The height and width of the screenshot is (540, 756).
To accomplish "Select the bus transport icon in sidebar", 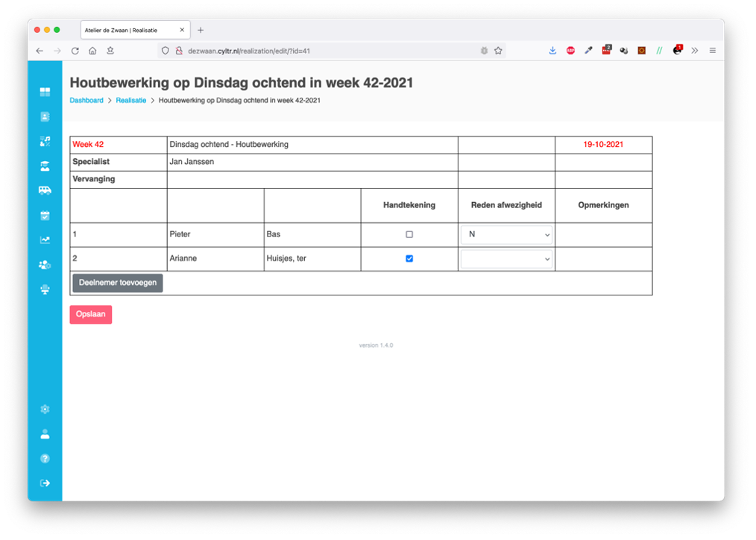I will [x=45, y=190].
